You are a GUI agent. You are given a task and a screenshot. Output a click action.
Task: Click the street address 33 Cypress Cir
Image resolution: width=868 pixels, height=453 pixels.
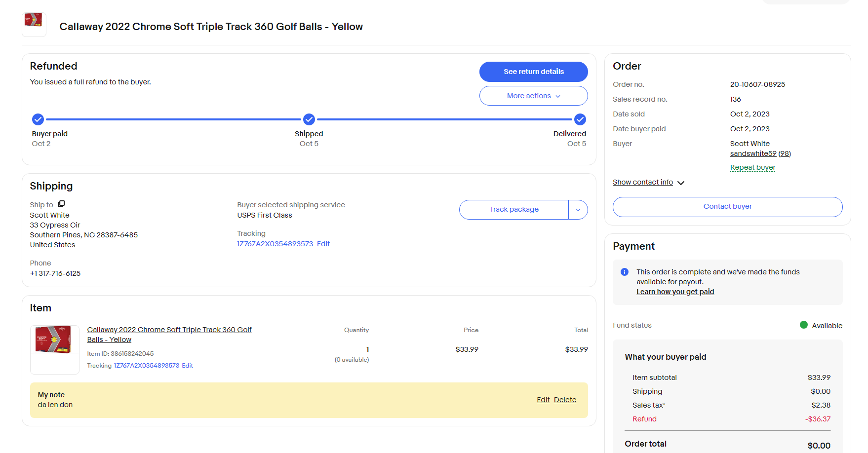[x=55, y=225]
